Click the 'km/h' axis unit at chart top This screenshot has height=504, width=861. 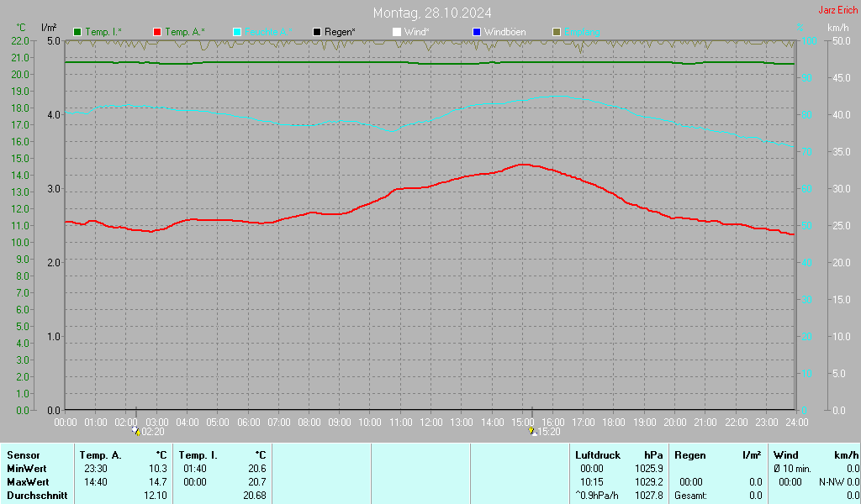[838, 28]
